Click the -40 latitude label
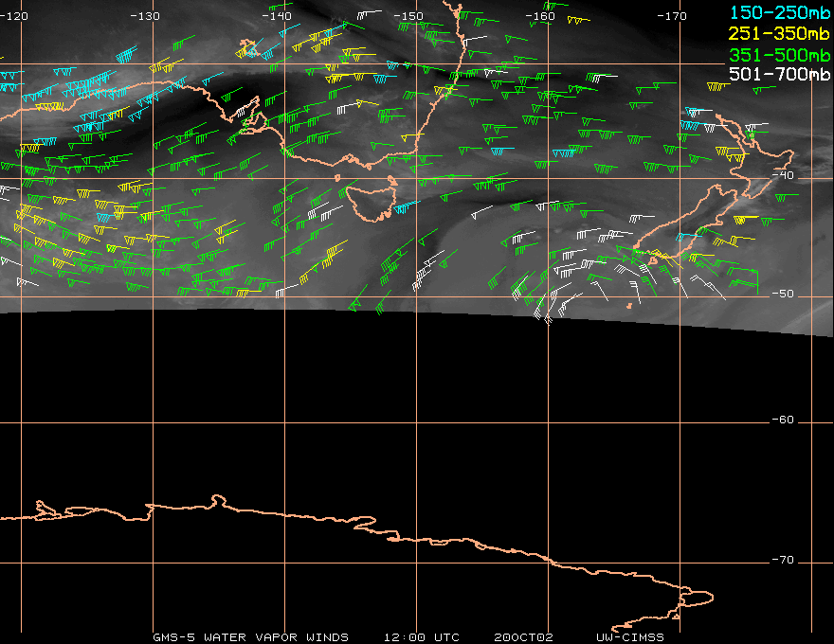This screenshot has width=834, height=644. pos(783,175)
